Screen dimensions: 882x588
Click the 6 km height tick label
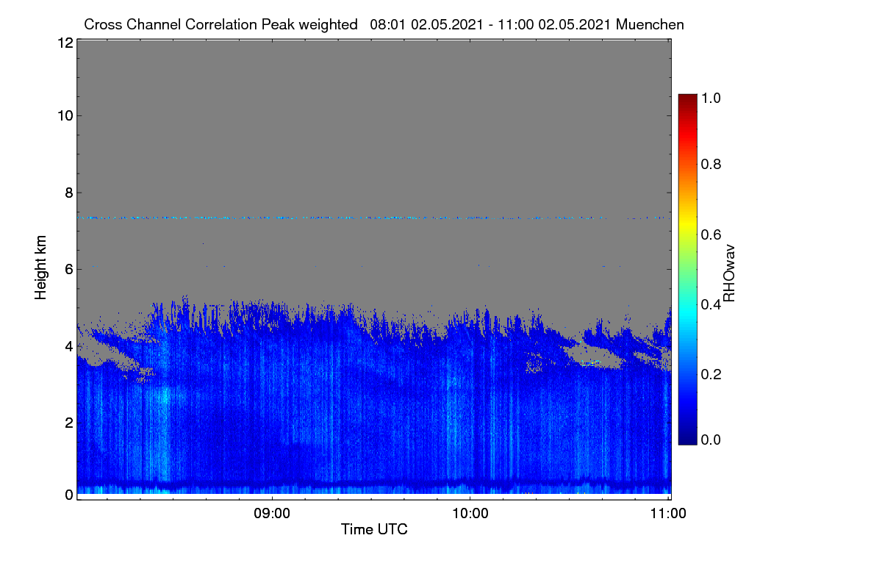pyautogui.click(x=68, y=269)
